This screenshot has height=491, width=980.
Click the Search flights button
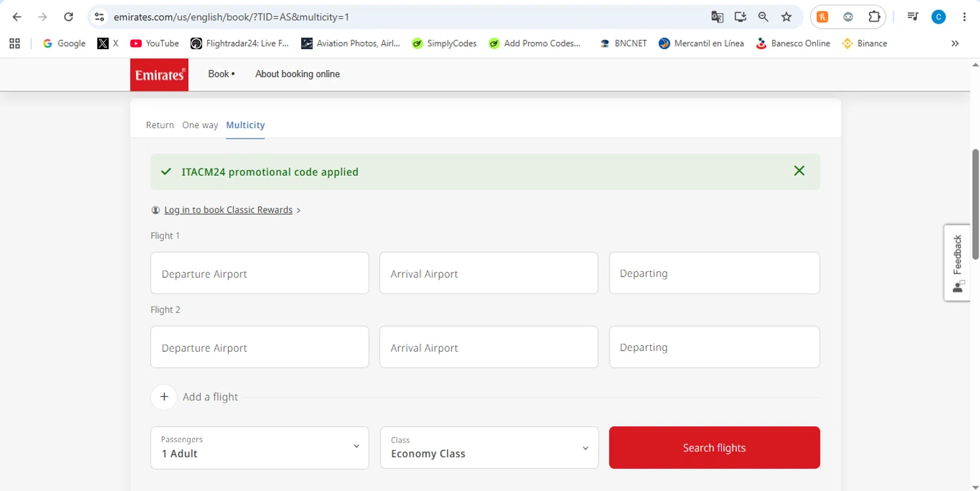[x=714, y=448]
